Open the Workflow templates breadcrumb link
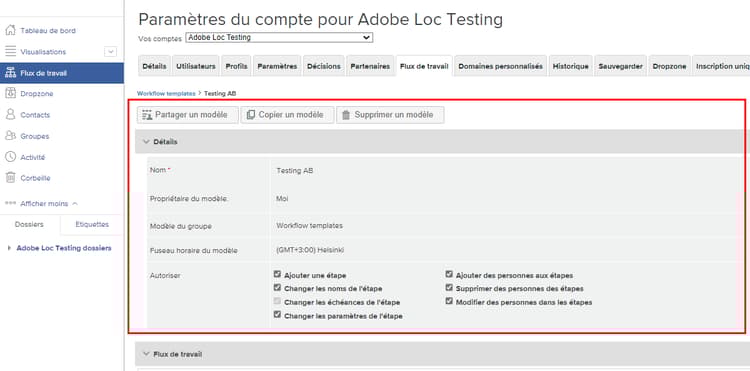The height and width of the screenshot is (371, 750). click(166, 94)
